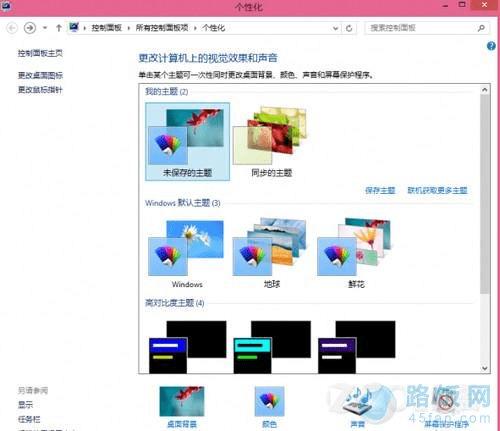This screenshot has height=431, width=500.
Task: Open 更改桌面图标 link
Action: 40,76
